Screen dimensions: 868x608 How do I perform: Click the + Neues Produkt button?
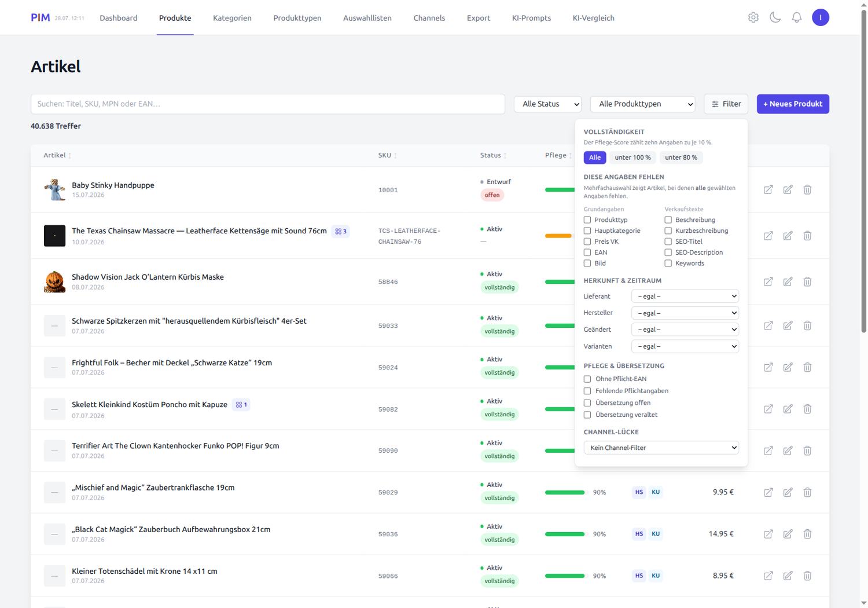tap(793, 104)
